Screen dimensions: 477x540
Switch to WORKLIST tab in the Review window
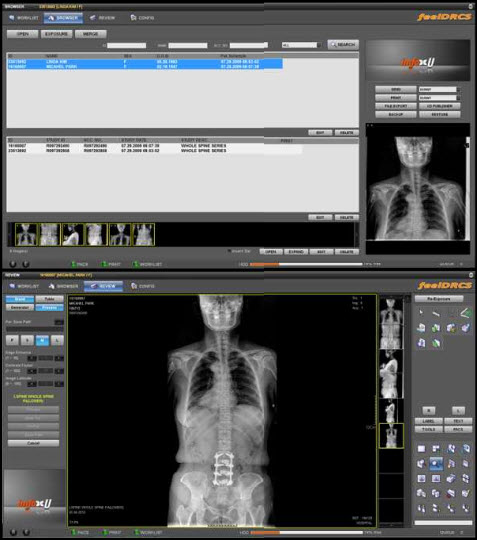[x=24, y=286]
